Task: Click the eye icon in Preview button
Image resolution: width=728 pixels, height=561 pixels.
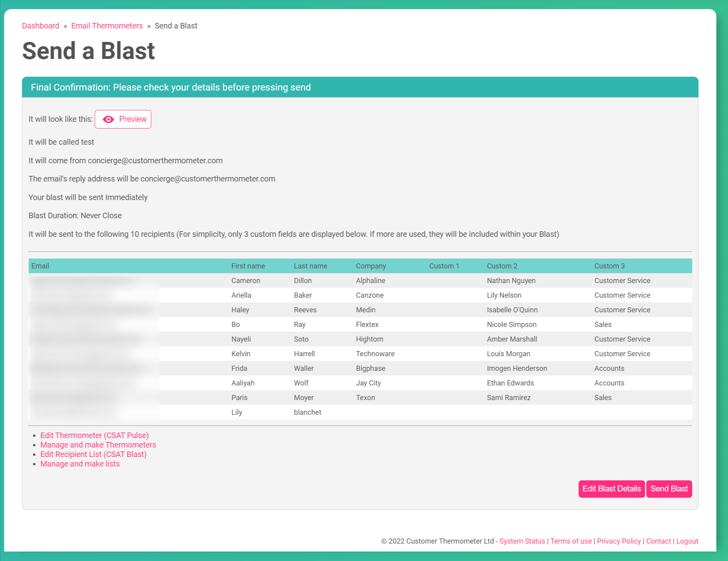Action: point(108,119)
